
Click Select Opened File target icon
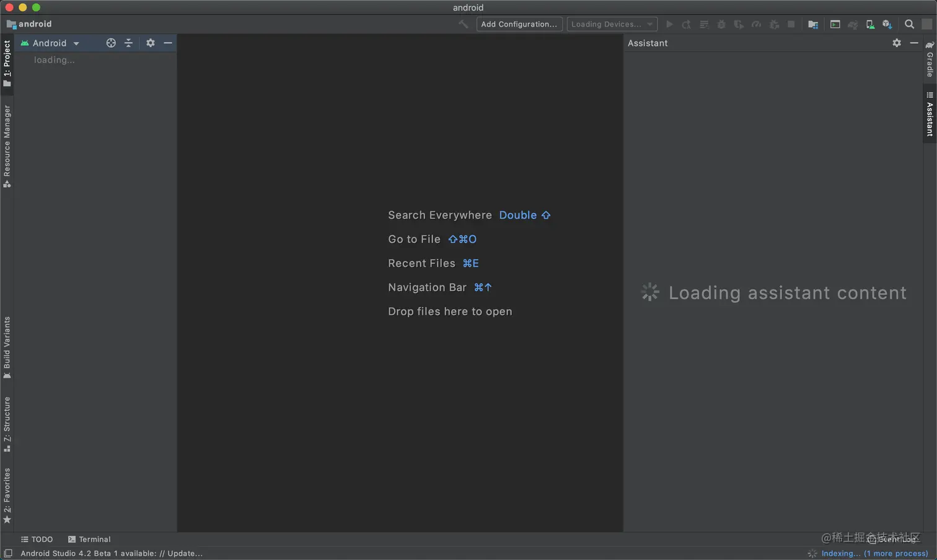pos(111,43)
